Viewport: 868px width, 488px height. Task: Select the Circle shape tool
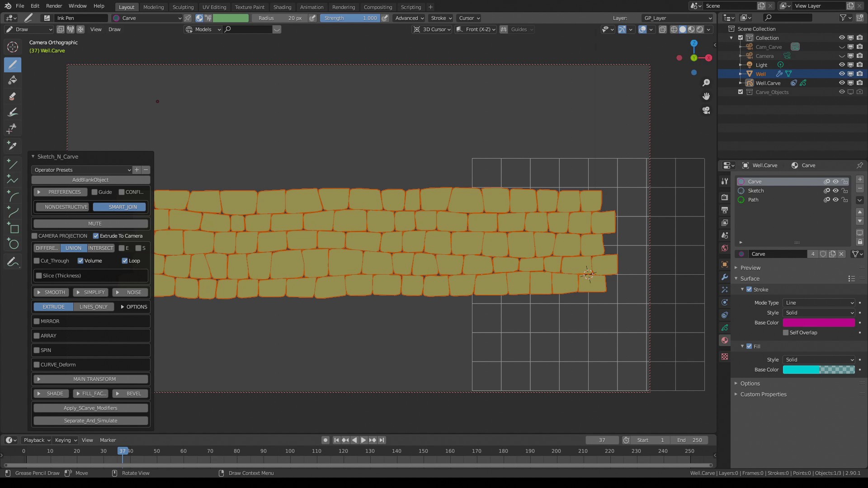click(13, 244)
